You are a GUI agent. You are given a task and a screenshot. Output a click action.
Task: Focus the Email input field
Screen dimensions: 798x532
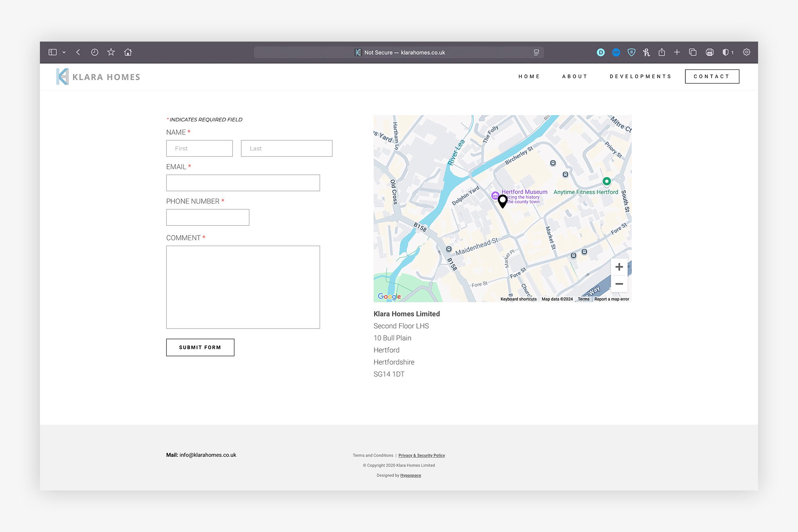[243, 183]
